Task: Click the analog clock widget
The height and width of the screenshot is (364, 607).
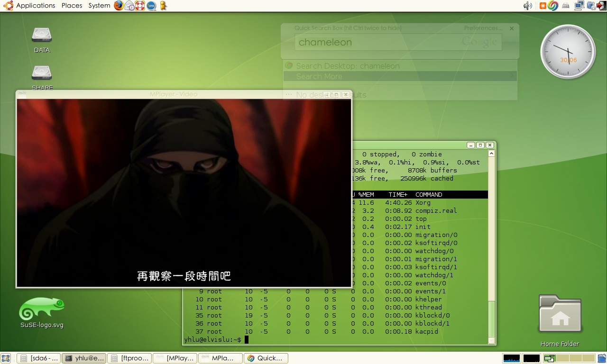Action: [x=568, y=52]
